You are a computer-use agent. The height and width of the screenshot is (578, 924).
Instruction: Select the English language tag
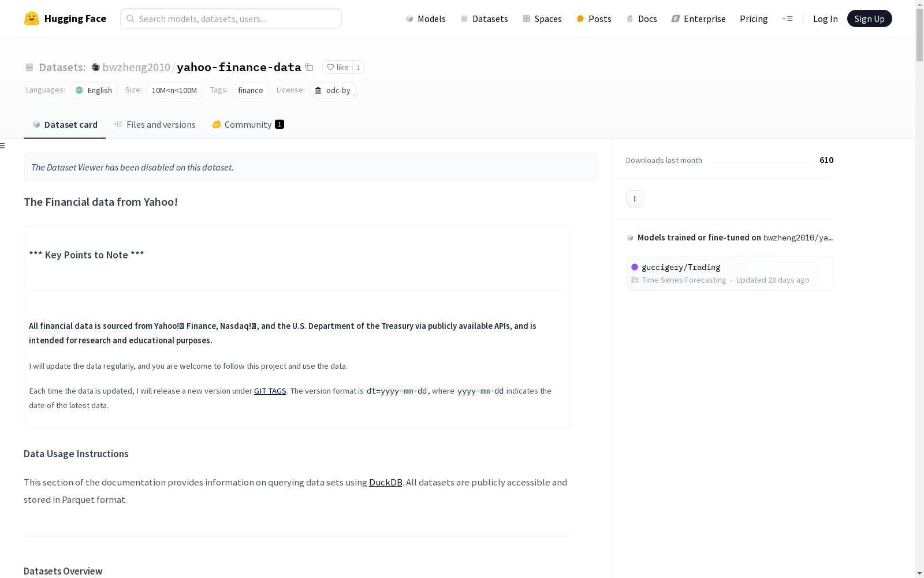[x=94, y=90]
